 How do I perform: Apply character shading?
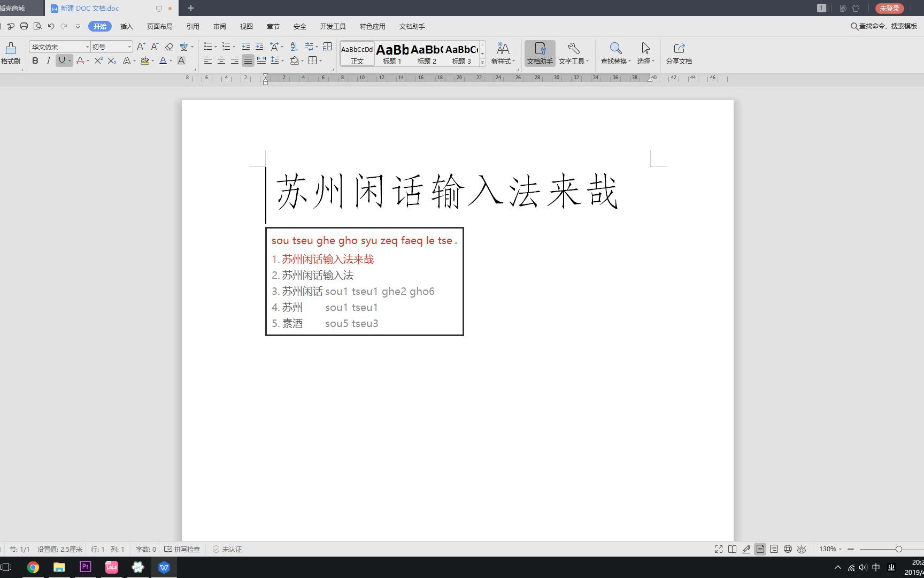(x=181, y=60)
